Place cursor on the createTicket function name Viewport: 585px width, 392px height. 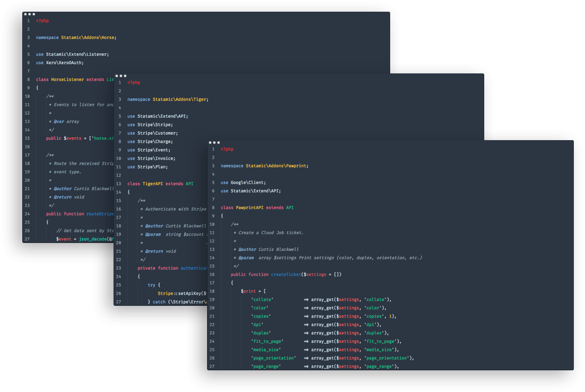point(285,274)
